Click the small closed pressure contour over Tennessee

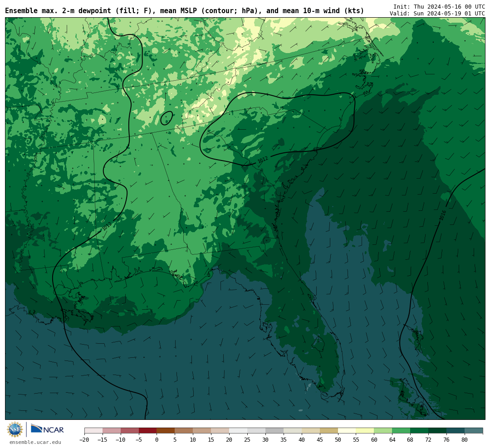[x=167, y=118]
